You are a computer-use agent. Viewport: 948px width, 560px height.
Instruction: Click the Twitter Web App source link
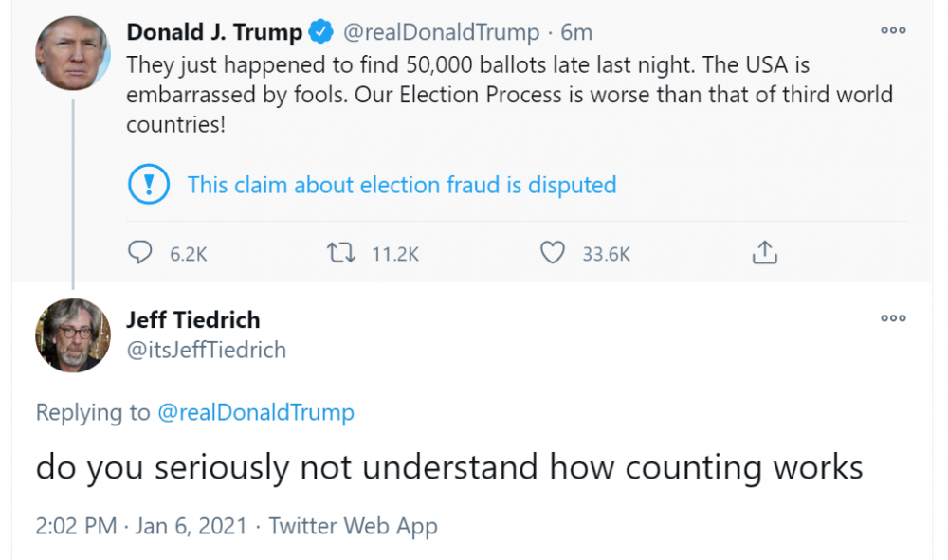tap(353, 526)
